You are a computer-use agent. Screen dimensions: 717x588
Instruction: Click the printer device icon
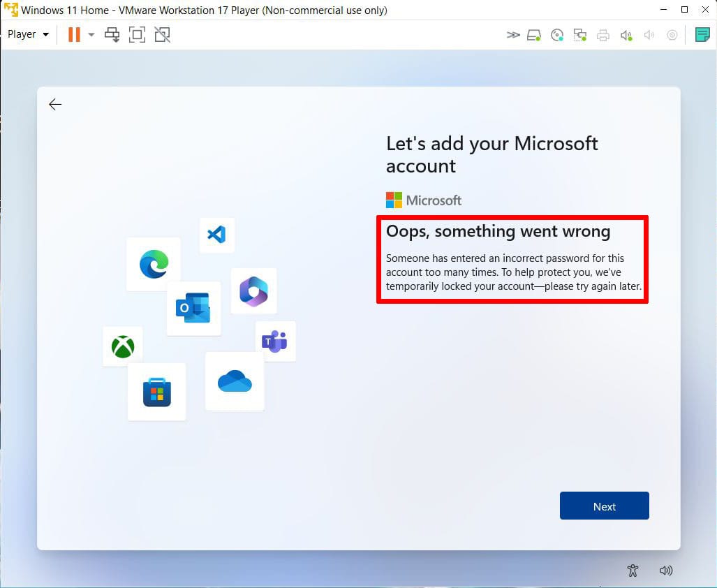(x=603, y=35)
